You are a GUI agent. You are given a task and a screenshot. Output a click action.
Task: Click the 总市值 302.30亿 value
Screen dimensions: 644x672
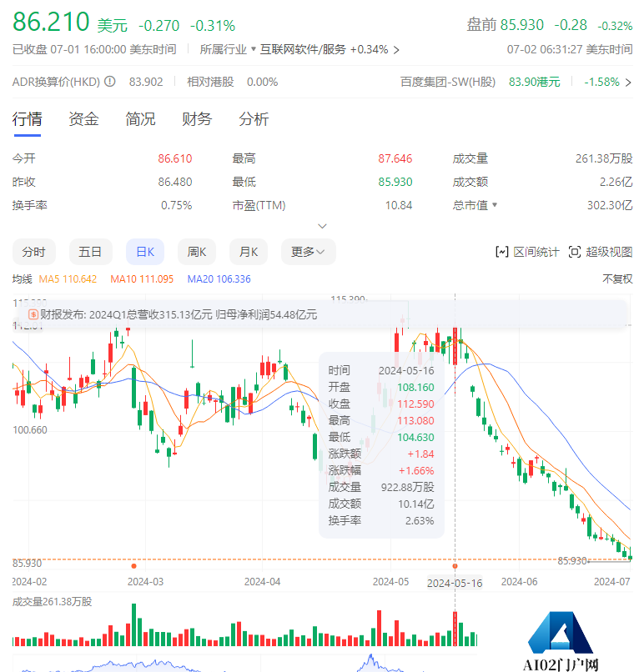point(610,205)
